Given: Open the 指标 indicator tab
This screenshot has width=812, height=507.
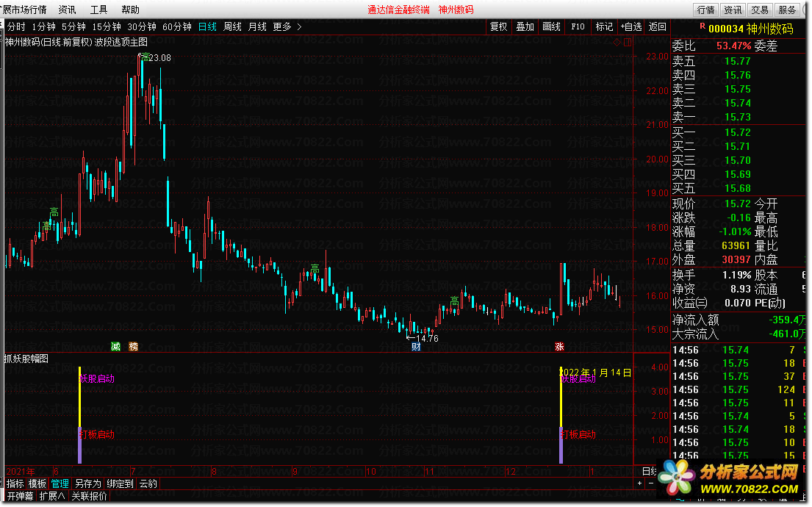Looking at the screenshot, I should click(15, 483).
